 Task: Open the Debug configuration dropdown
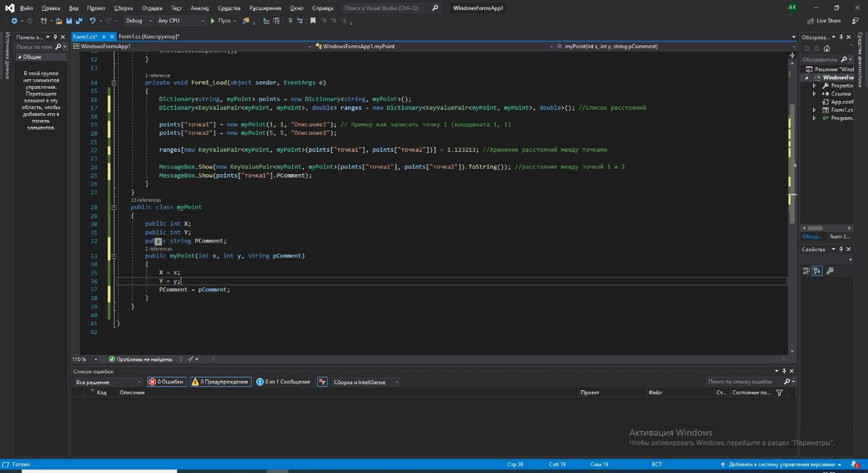[x=138, y=21]
